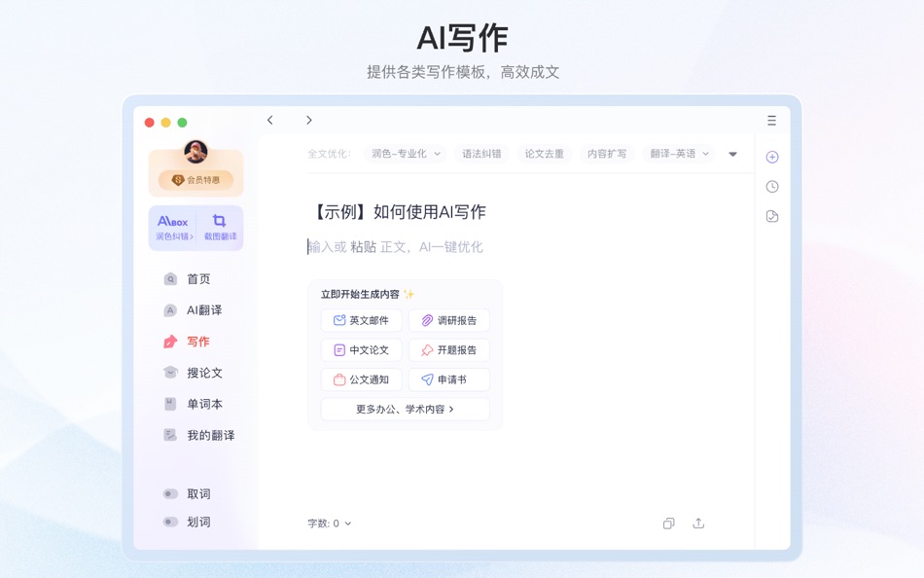Click the 论文去重 button
Screen dimensions: 924x578
tap(544, 154)
